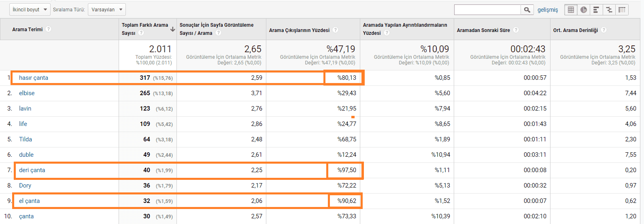Click the elbise search term link
The height and width of the screenshot is (224, 644).
point(27,93)
